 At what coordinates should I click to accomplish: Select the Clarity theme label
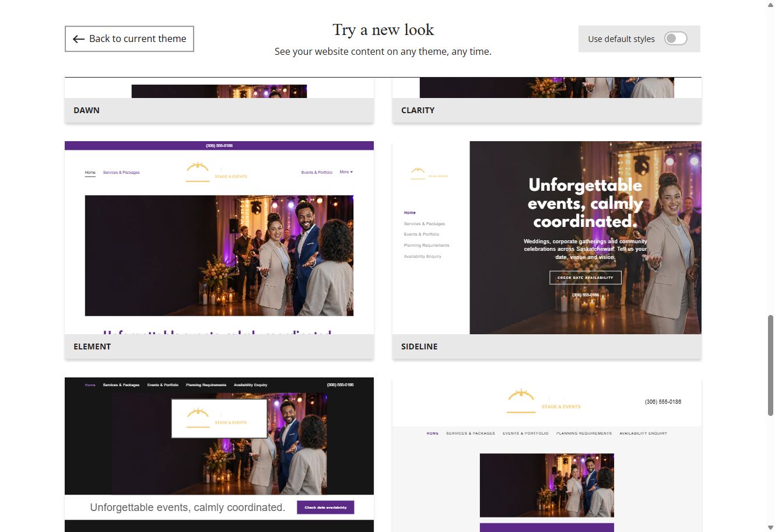coord(418,110)
